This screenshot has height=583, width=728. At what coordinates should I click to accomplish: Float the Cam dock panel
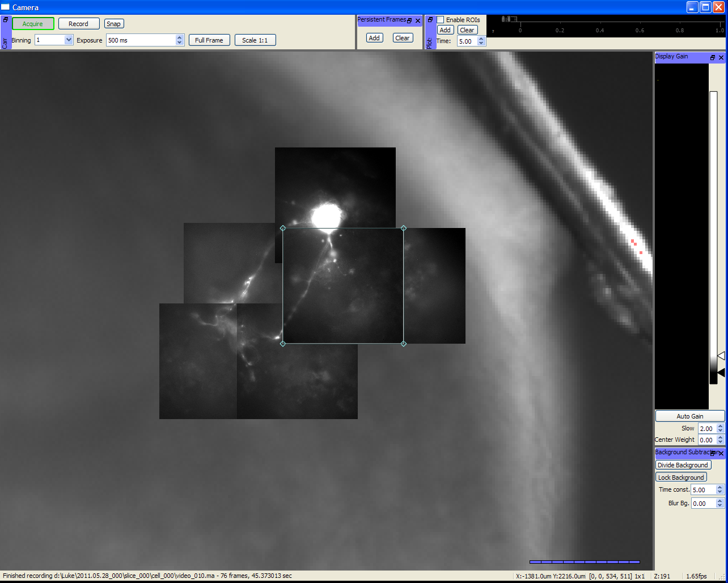click(x=6, y=19)
